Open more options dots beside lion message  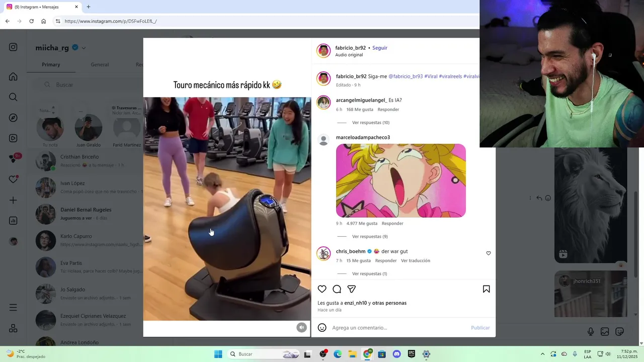[530, 198]
